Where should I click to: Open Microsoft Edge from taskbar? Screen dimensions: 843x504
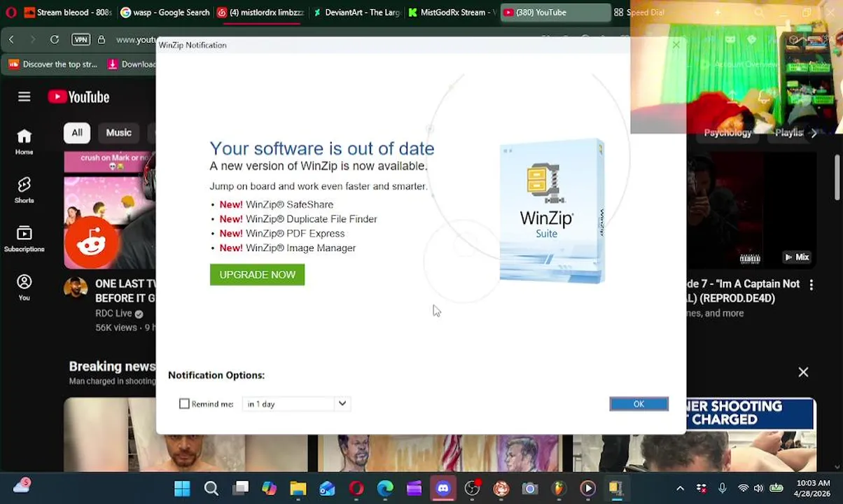pyautogui.click(x=385, y=488)
